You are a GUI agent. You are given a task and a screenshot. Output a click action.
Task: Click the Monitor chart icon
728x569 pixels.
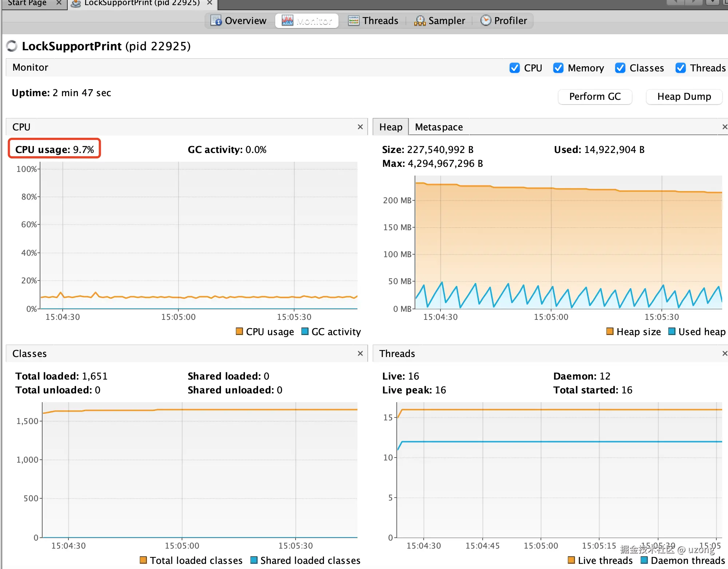point(287,20)
